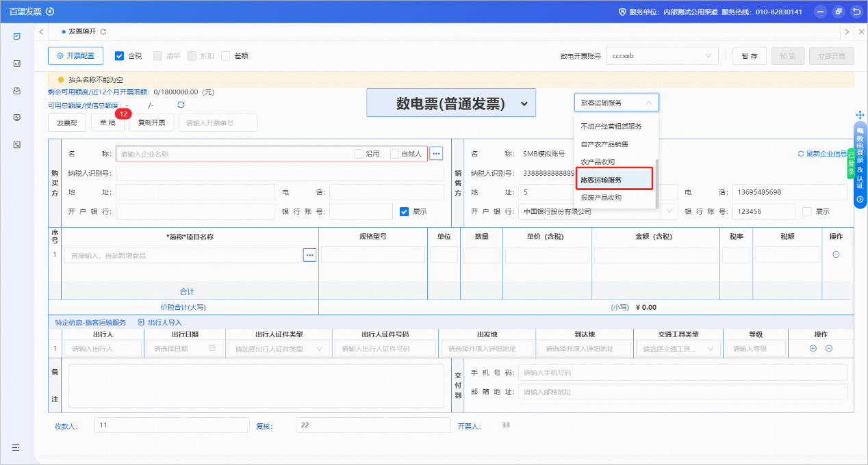Click the 复制开票 button
The image size is (868, 465).
151,122
